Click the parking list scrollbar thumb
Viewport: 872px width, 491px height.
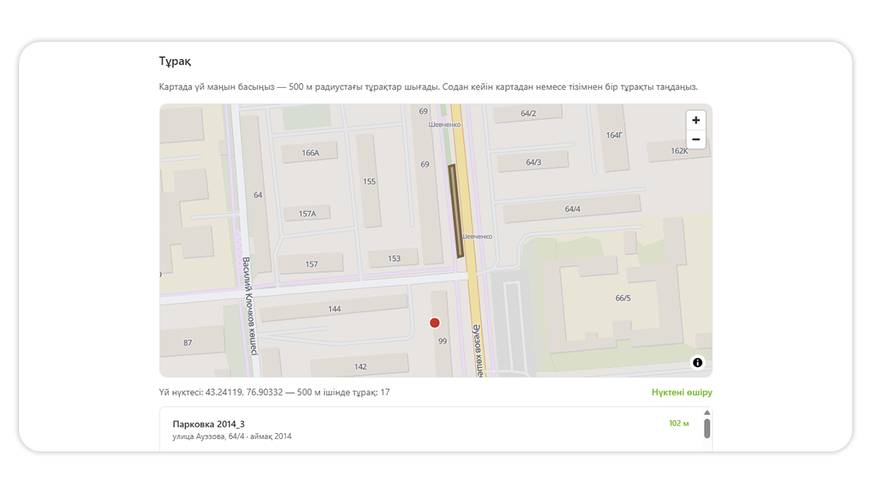707,428
